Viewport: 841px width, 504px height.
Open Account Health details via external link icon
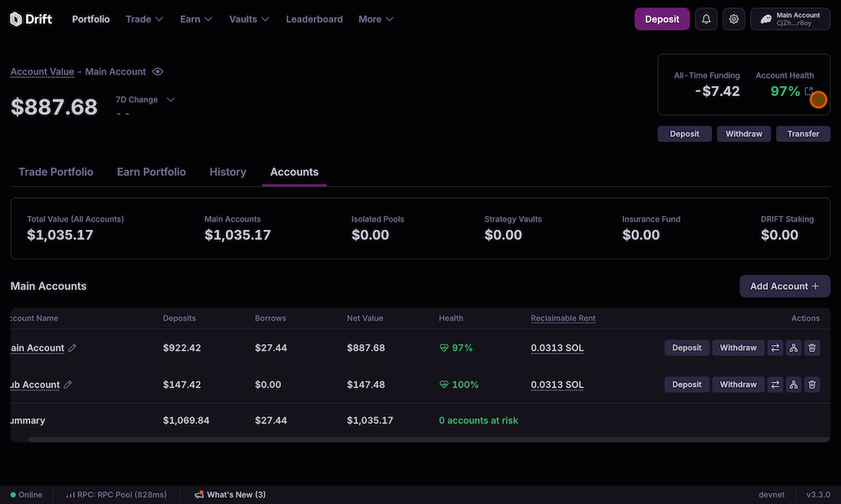click(x=809, y=91)
